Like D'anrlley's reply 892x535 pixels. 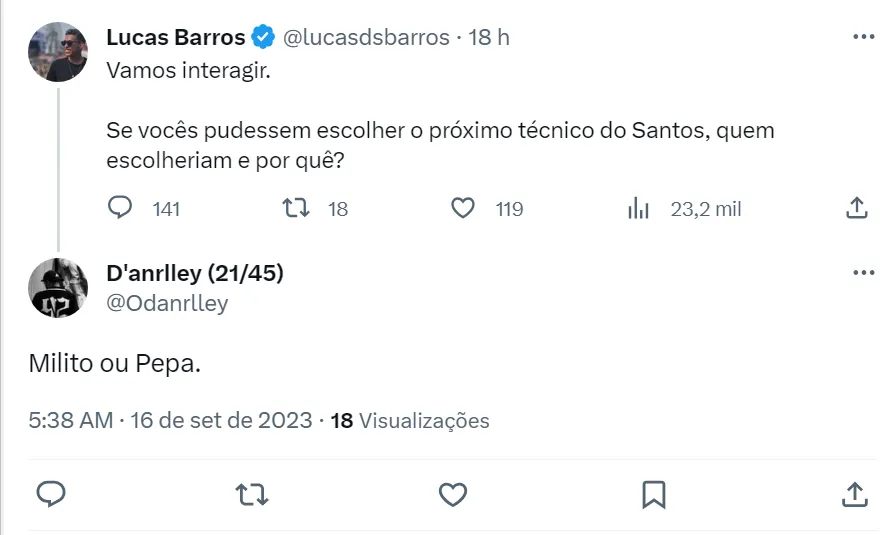[x=453, y=494]
